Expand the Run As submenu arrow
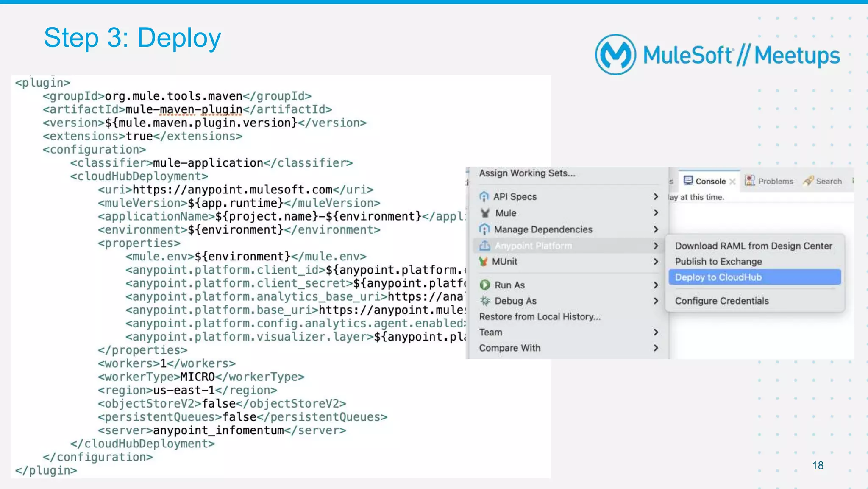This screenshot has height=489, width=868. click(656, 285)
